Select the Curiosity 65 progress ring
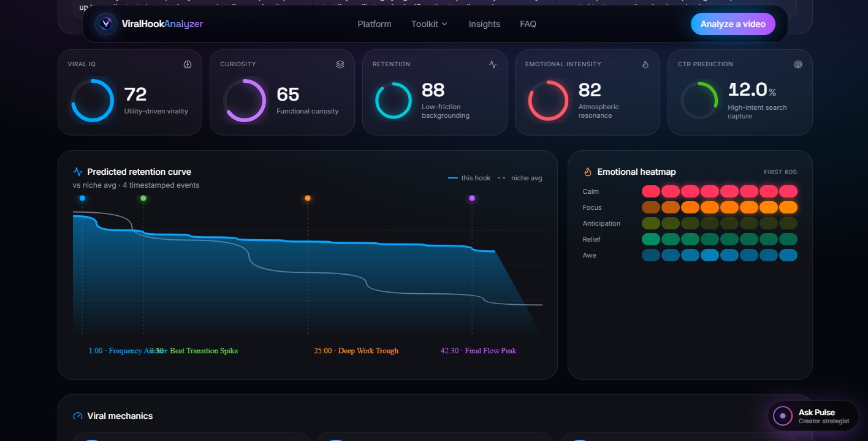 pos(245,100)
